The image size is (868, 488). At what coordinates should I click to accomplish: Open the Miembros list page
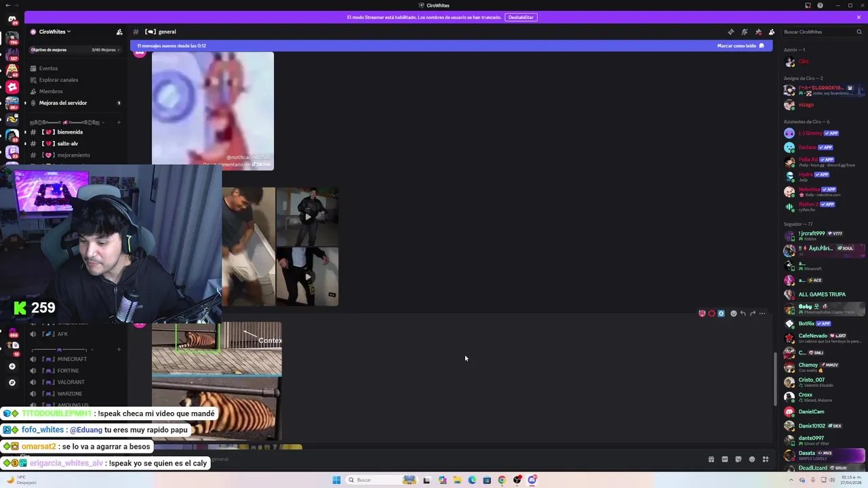point(51,91)
